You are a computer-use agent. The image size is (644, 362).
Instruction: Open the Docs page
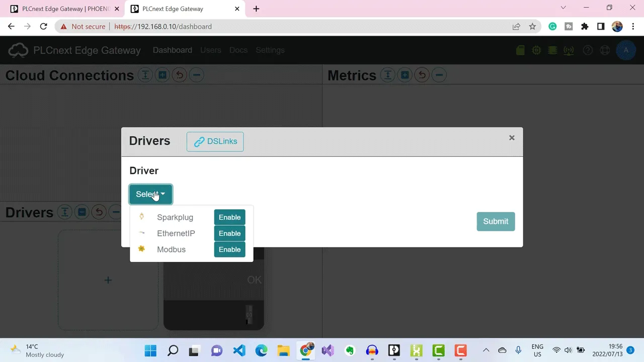[x=238, y=50]
